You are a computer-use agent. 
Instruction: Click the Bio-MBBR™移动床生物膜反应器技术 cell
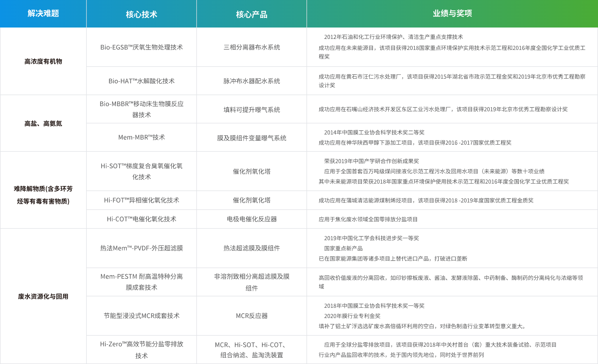coord(141,109)
